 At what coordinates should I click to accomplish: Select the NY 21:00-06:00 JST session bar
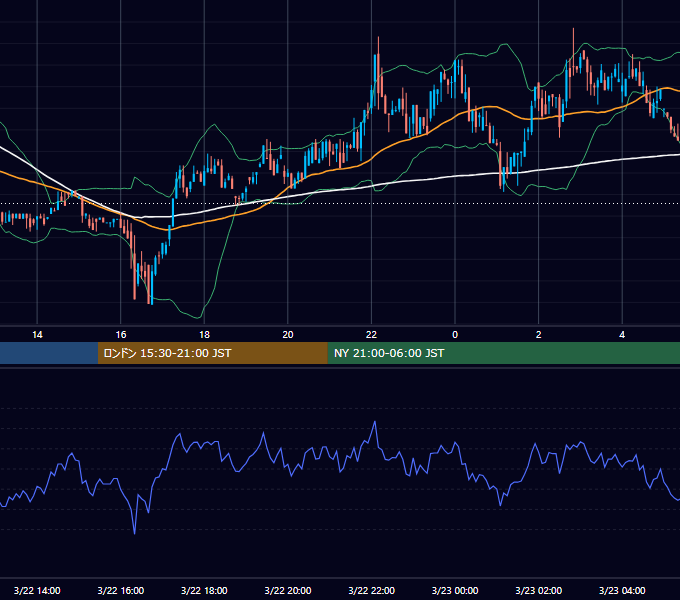(x=503, y=353)
